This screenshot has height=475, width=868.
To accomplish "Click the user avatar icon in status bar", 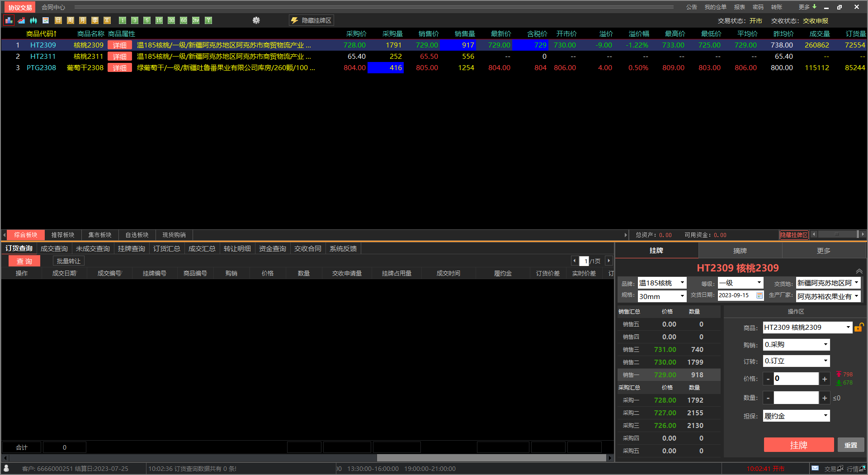I will click(6, 468).
